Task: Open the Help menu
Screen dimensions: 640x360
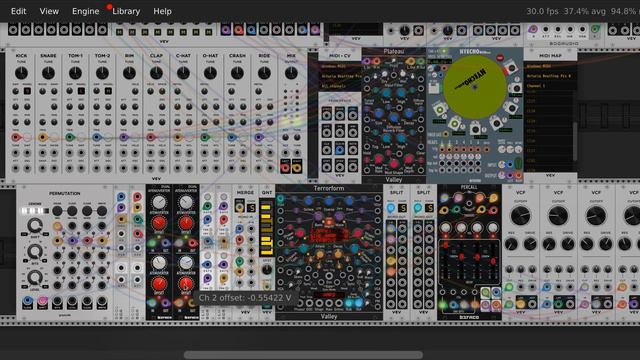Action: point(162,11)
